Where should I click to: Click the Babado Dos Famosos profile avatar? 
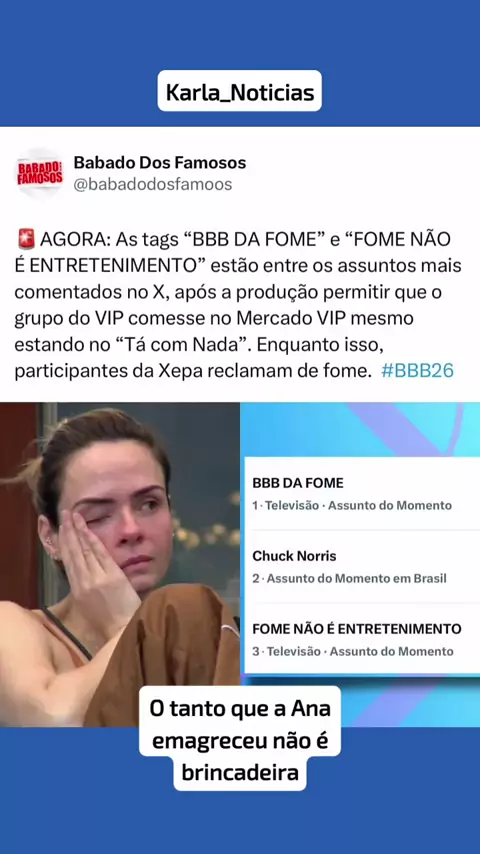coord(40,173)
